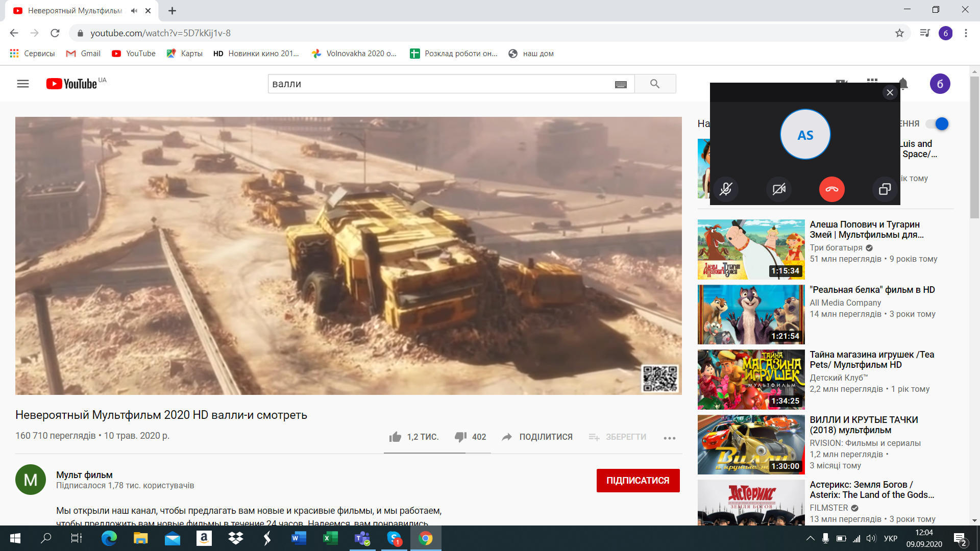Open Chrome media control icon
The height and width of the screenshot is (551, 980).
coord(924,33)
